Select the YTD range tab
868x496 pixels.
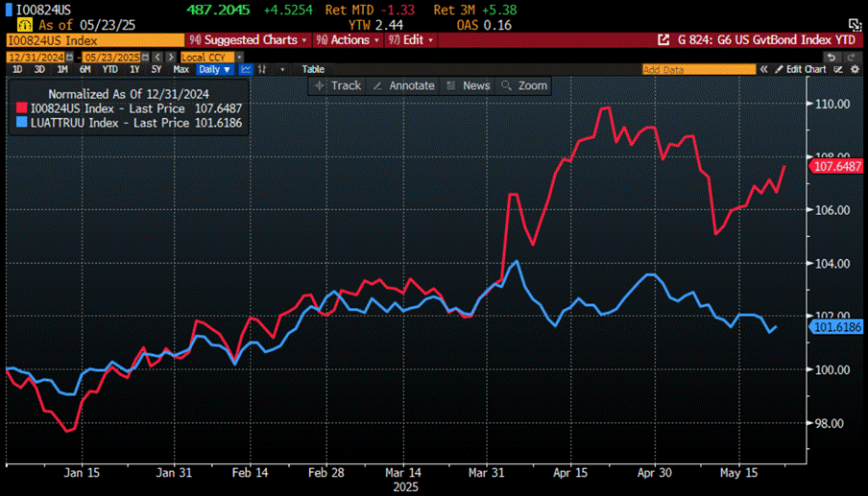(109, 69)
